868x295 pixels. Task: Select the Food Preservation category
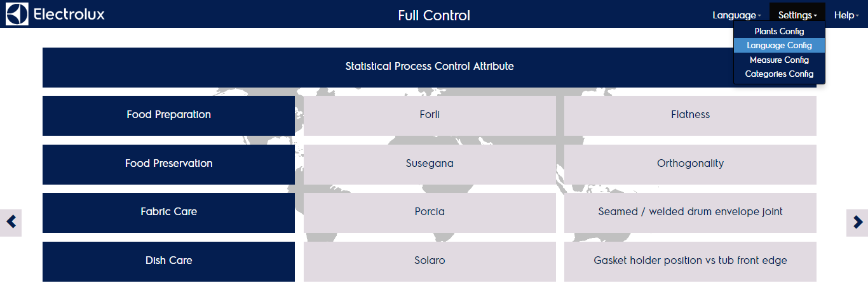168,164
